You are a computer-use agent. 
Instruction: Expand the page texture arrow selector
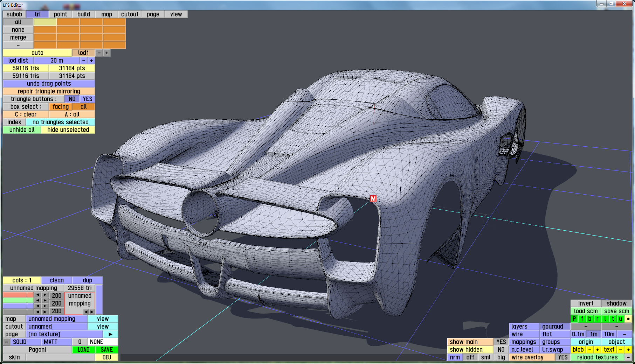(x=110, y=334)
